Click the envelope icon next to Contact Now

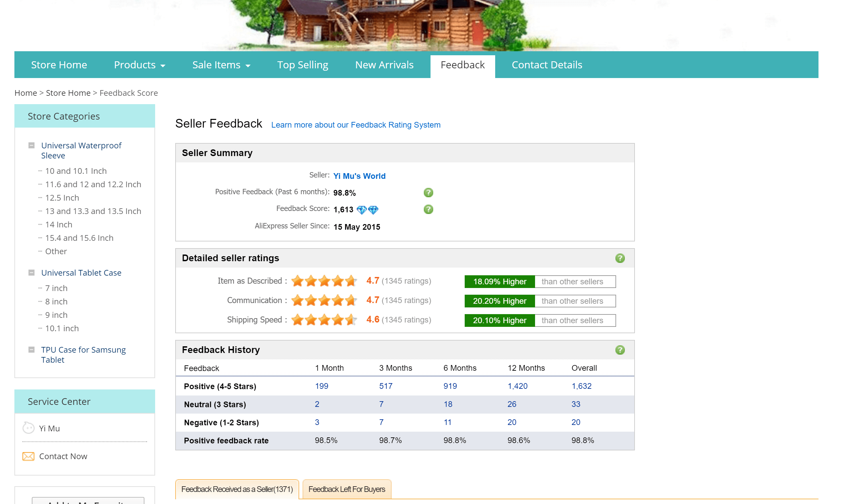(28, 456)
